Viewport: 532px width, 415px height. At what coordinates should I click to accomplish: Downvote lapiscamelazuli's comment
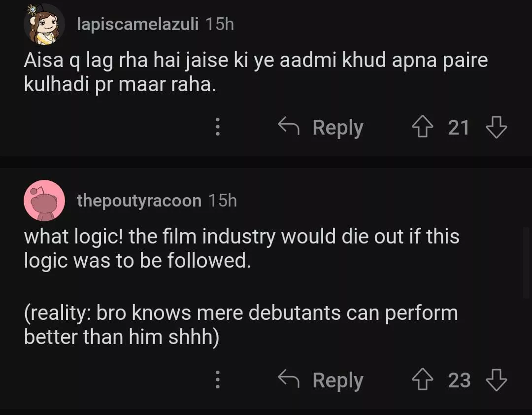[496, 128]
